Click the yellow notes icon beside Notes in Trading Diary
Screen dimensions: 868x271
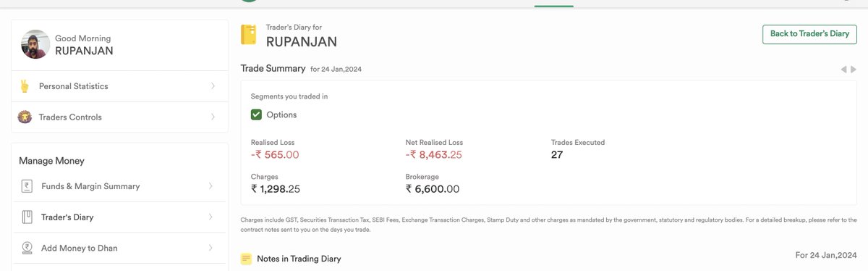coord(246,259)
